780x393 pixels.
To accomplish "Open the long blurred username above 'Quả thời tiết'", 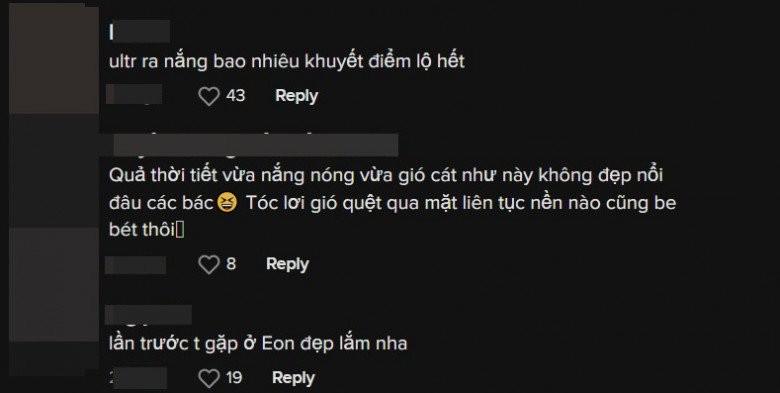I will (x=256, y=145).
